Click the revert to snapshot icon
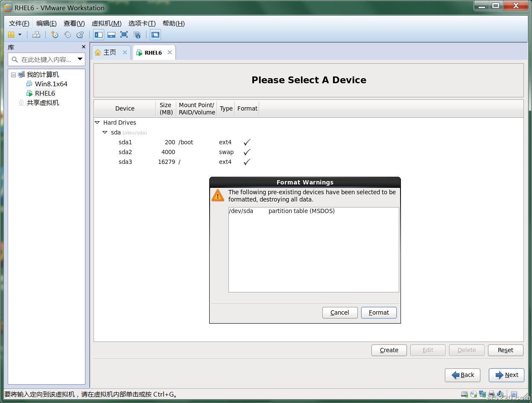The height and width of the screenshot is (403, 532). click(x=67, y=35)
